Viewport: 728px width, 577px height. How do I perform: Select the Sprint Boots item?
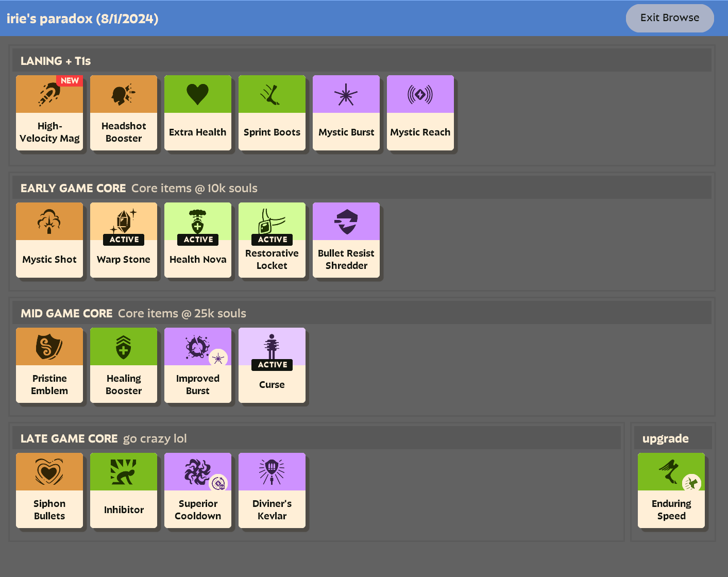click(x=272, y=113)
